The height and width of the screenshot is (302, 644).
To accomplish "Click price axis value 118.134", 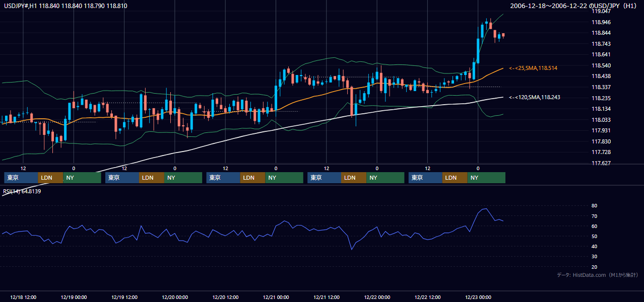I will (x=602, y=109).
